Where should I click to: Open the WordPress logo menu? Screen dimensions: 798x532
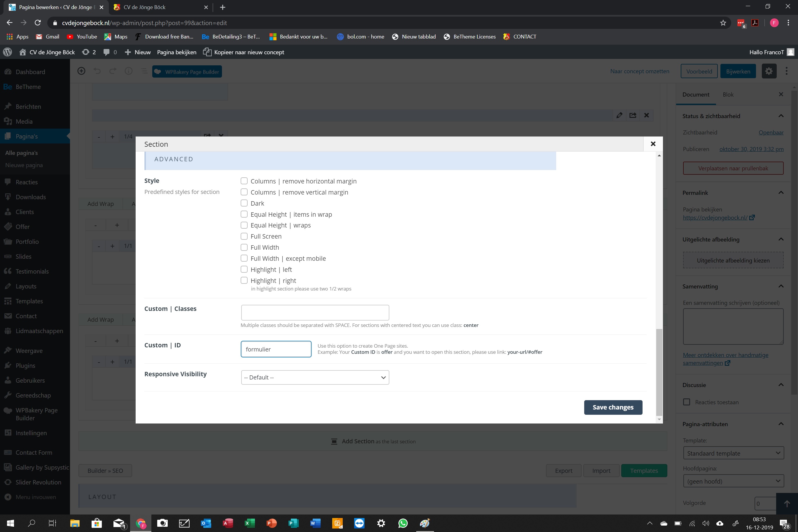pos(8,52)
